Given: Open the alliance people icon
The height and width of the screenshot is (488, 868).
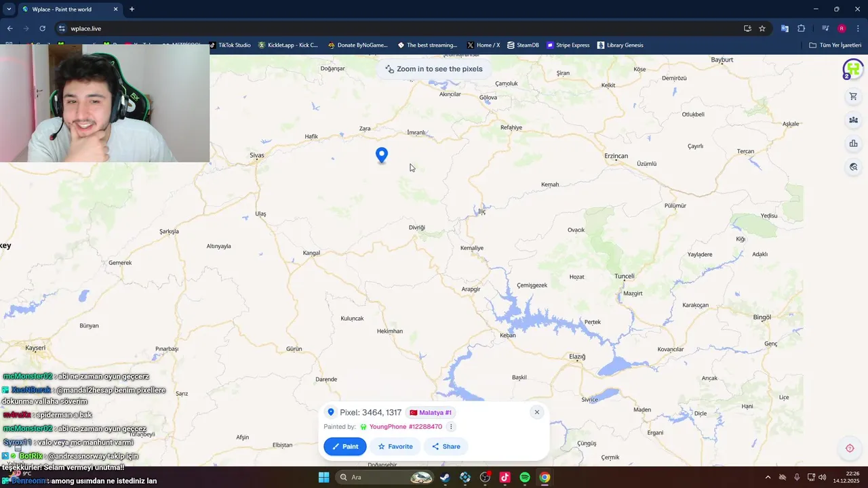Looking at the screenshot, I should pyautogui.click(x=853, y=120).
